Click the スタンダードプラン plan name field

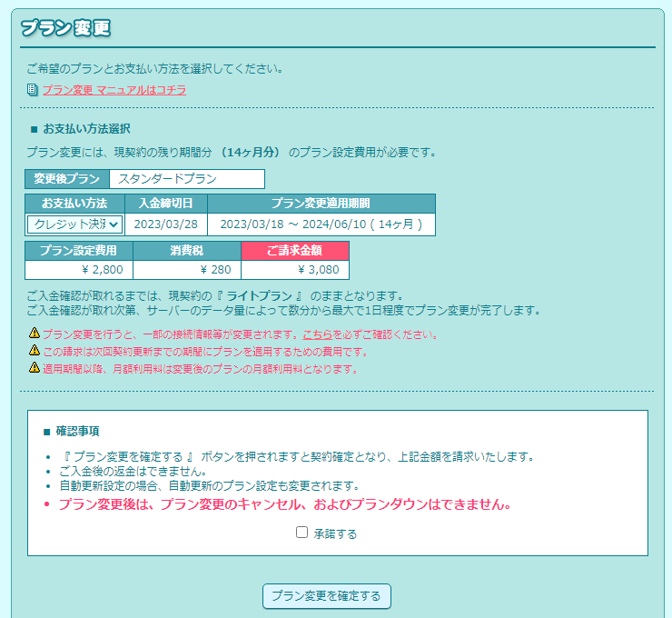click(186, 179)
